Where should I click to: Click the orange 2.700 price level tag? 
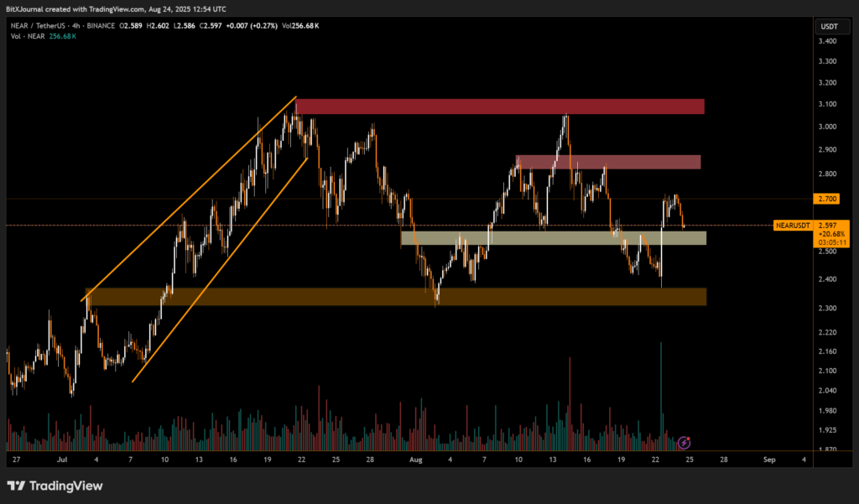[827, 199]
